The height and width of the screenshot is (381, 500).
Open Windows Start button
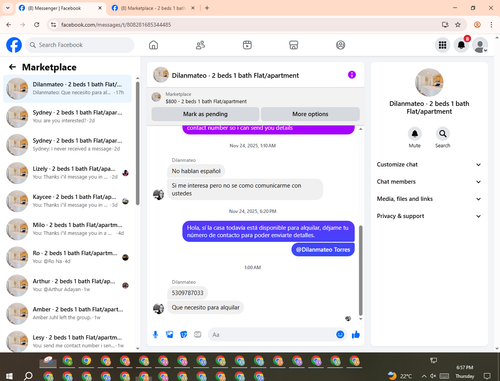pyautogui.click(x=9, y=376)
